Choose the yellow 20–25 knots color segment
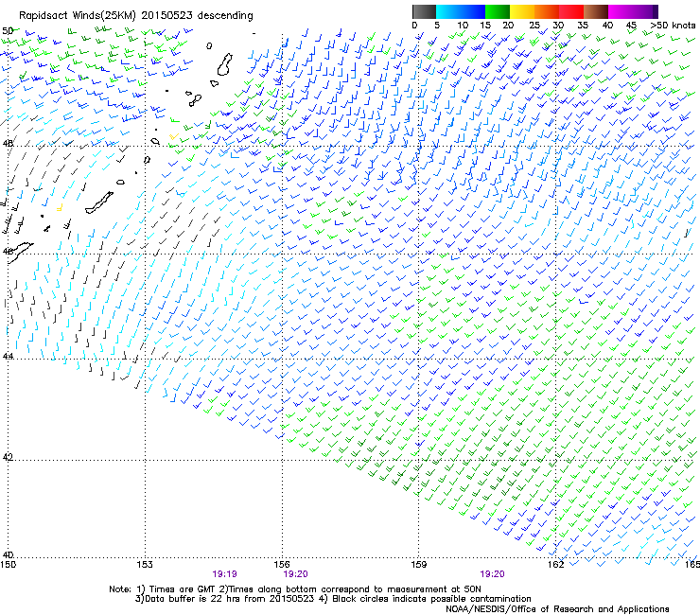Image resolution: width=700 pixels, height=615 pixels. tap(522, 11)
